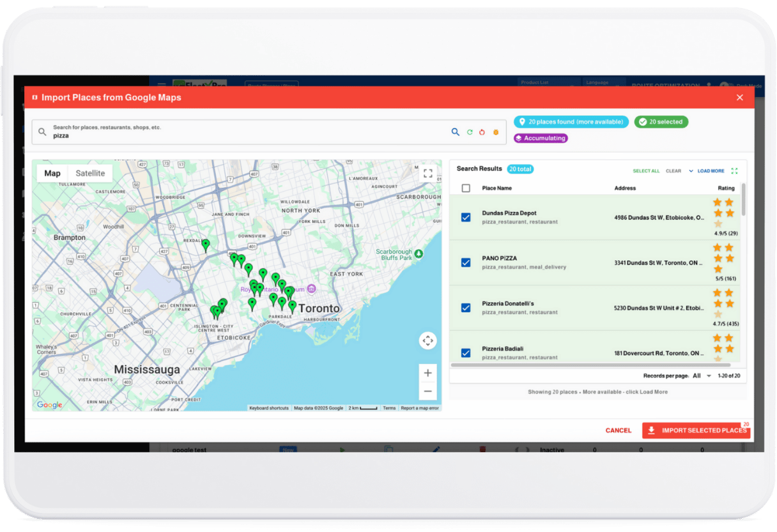The width and height of the screenshot is (777, 532).
Task: Uncheck Pizzeria Donatelli's row
Action: 466,308
